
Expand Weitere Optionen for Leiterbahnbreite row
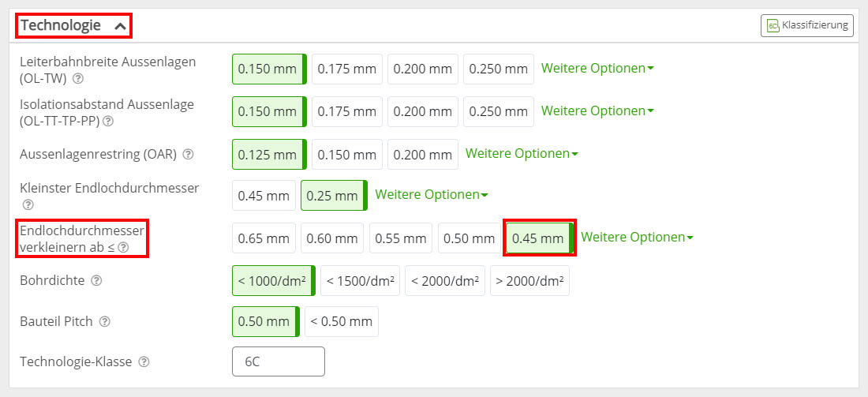(x=597, y=69)
